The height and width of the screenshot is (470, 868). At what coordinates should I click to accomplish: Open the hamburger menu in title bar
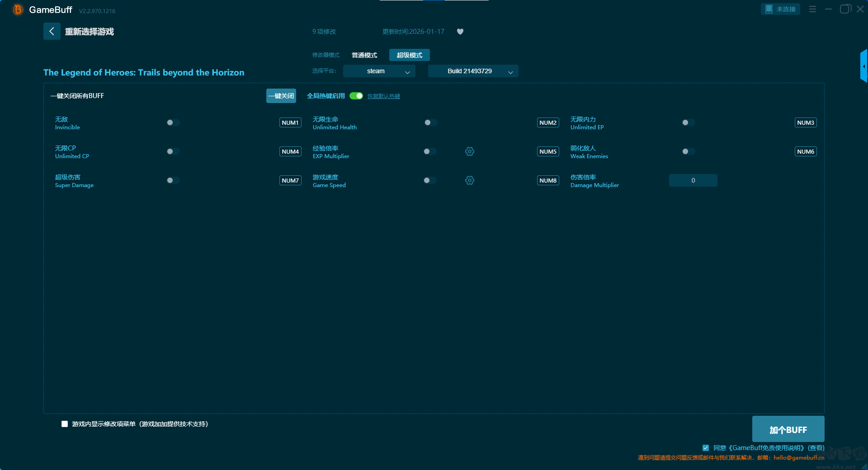point(812,9)
